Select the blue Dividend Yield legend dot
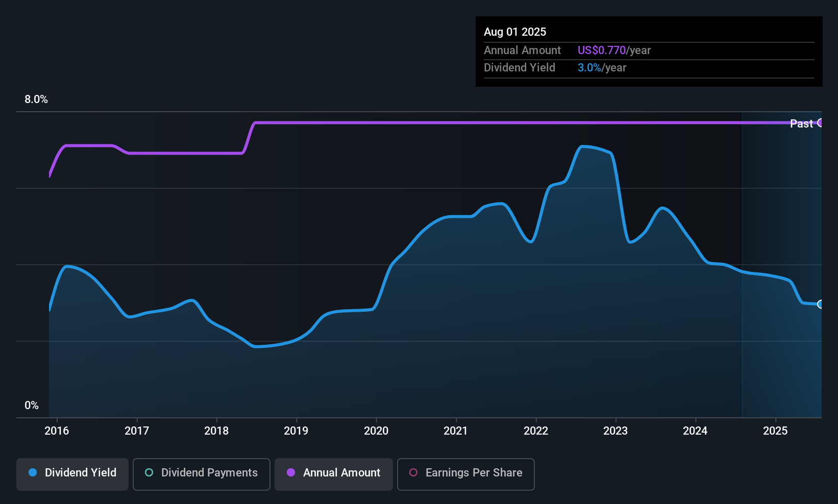 click(x=33, y=473)
